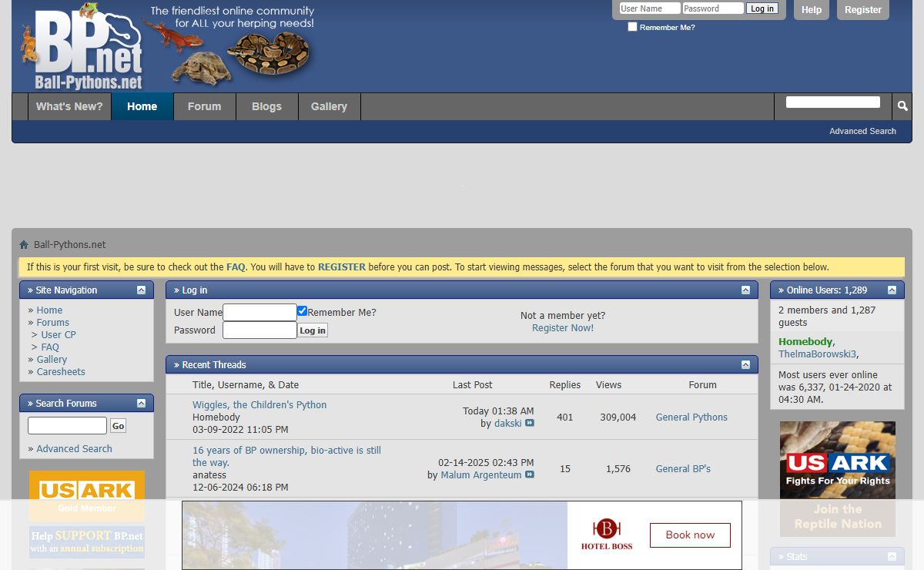Go to last post by Malum Argenteum icon
This screenshot has width=924, height=570.
click(530, 475)
